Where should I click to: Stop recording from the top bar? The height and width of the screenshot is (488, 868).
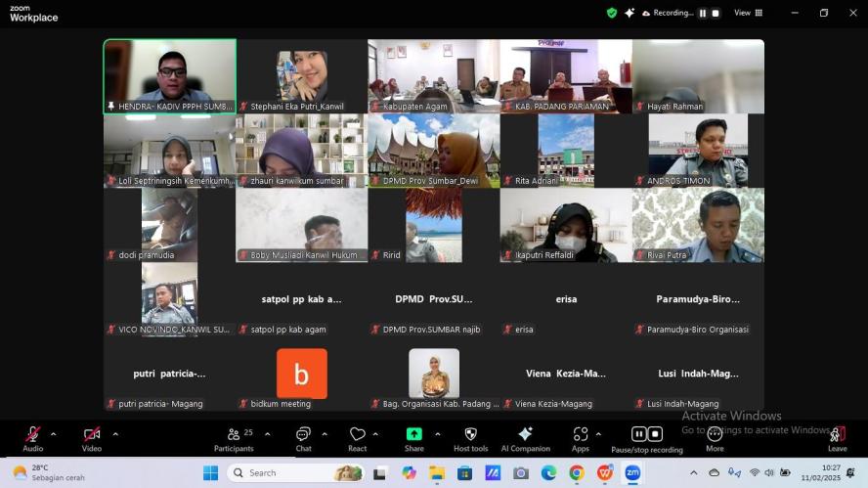coord(716,13)
